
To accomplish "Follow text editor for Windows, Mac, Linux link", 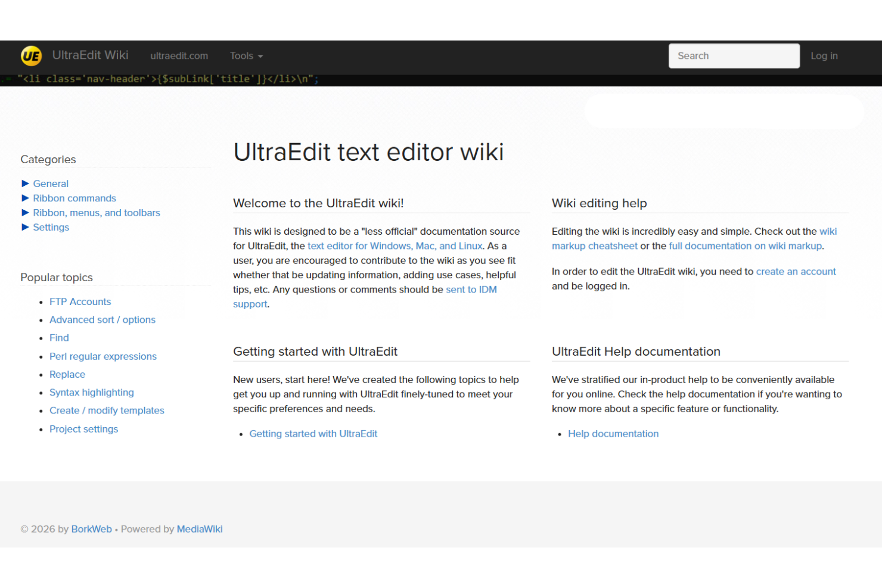I will (395, 246).
